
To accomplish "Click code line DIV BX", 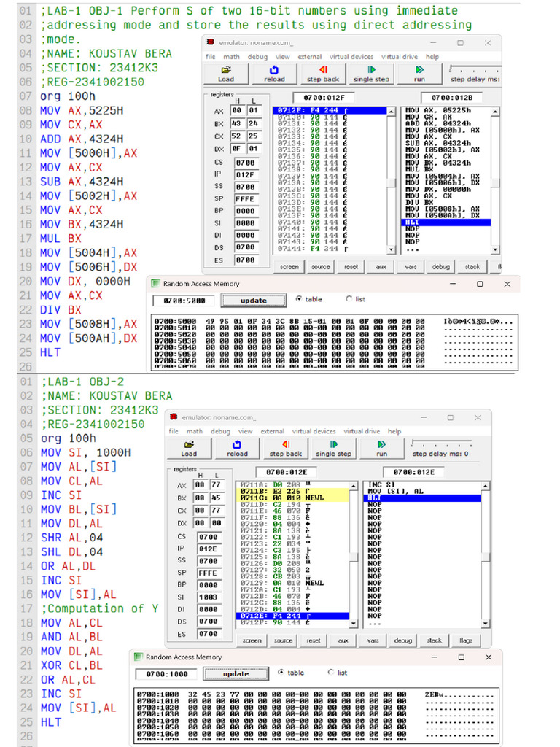I will tap(61, 309).
